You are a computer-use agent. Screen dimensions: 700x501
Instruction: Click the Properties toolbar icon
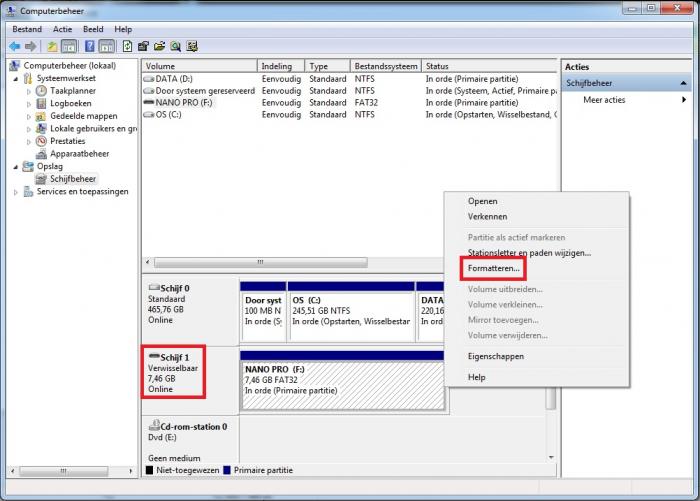143,46
